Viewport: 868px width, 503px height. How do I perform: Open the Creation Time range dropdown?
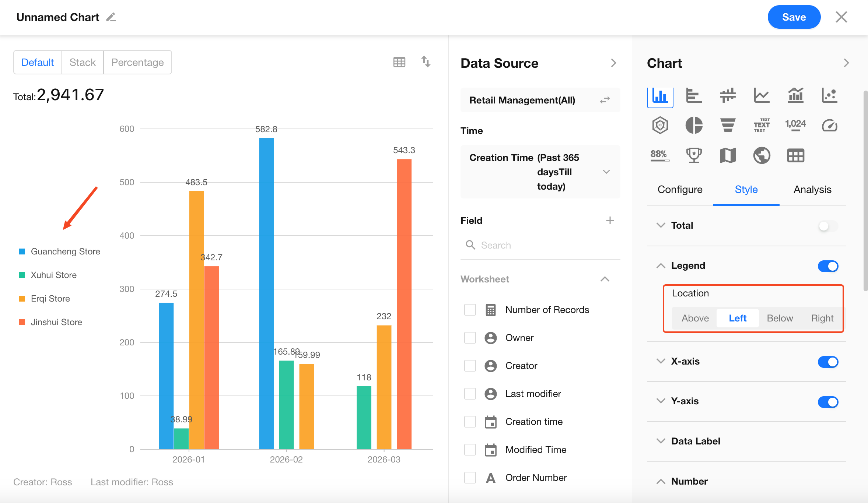[606, 172]
